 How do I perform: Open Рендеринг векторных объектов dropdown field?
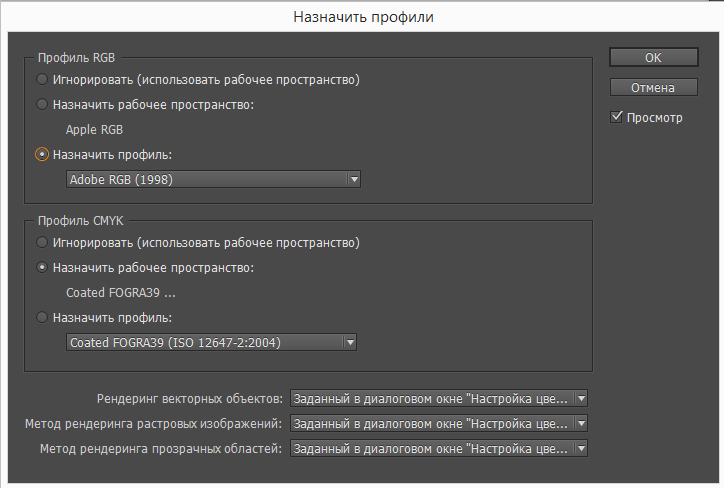tap(439, 398)
